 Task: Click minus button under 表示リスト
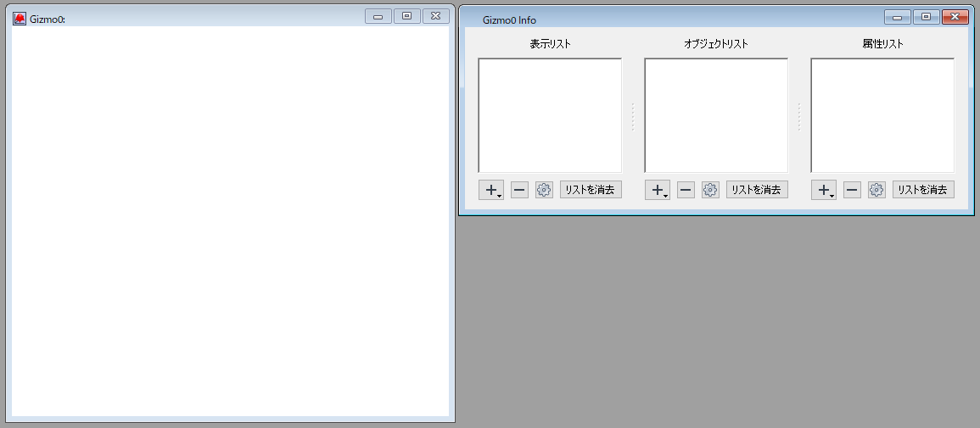point(519,190)
